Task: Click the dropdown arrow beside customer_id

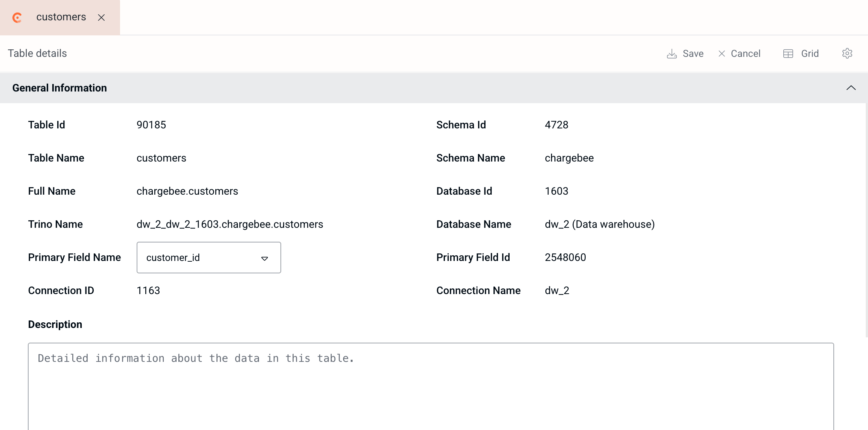Action: pyautogui.click(x=265, y=258)
